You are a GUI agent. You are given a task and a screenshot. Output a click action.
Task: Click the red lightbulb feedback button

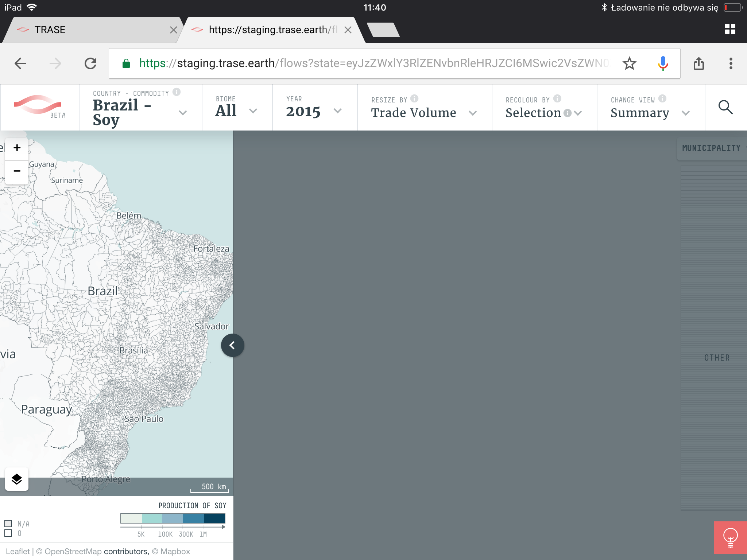click(730, 537)
